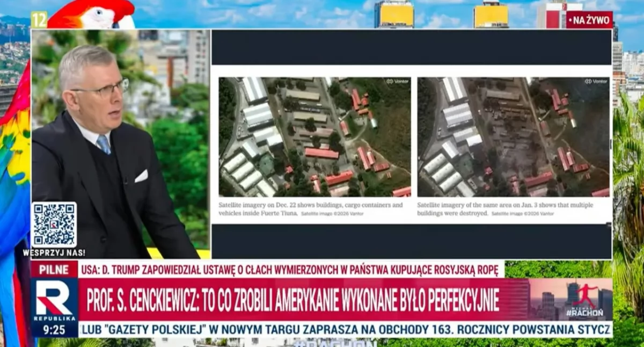Screen dimensions: 644x347
Task: Click the Vantor watermark on Jan. 3 image
Action: [596, 82]
